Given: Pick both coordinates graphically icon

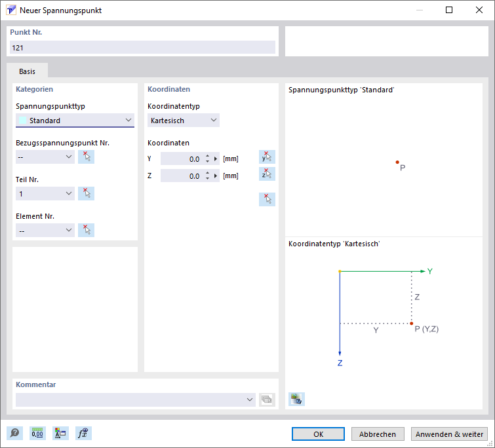Looking at the screenshot, I should pyautogui.click(x=267, y=199).
